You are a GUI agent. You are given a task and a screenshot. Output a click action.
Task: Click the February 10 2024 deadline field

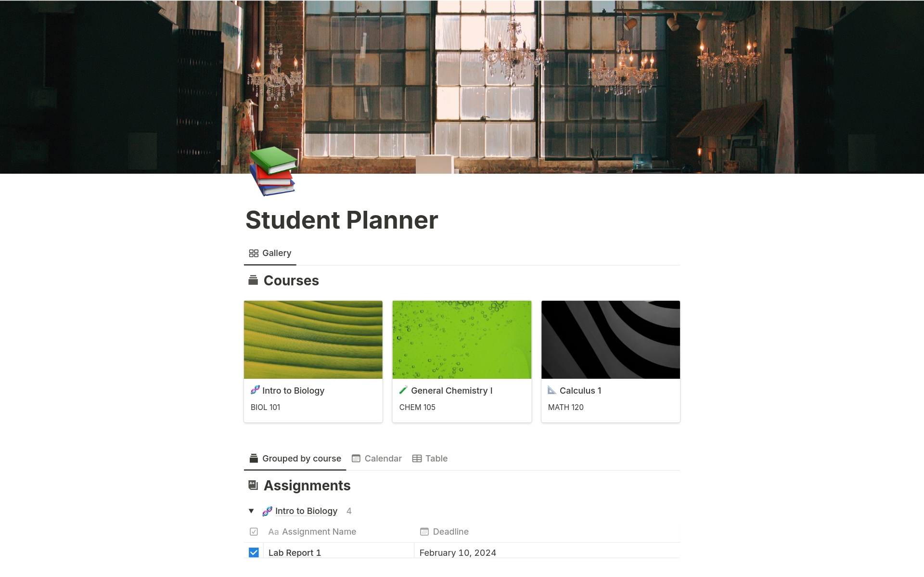[459, 552]
